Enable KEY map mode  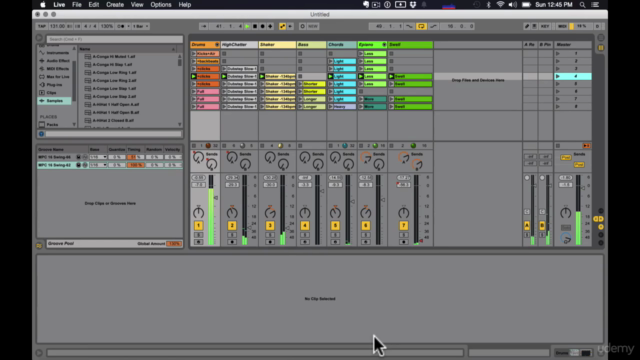click(545, 26)
